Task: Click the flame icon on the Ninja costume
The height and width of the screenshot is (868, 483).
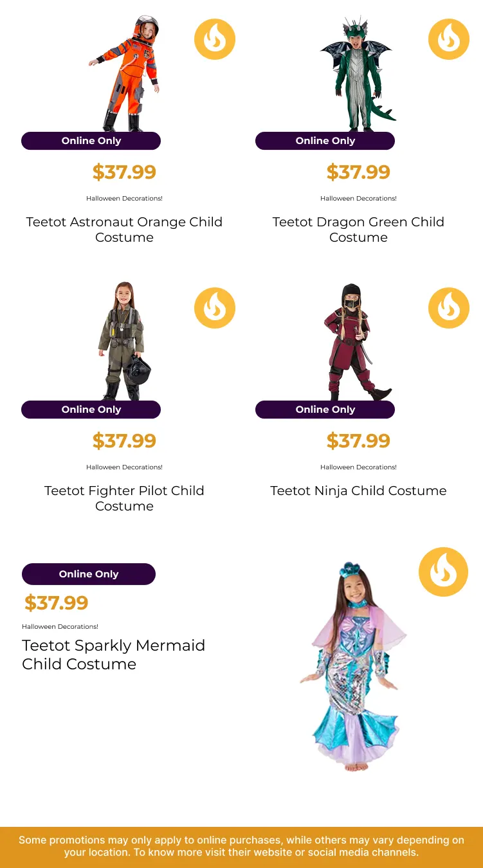Action: pos(449,308)
